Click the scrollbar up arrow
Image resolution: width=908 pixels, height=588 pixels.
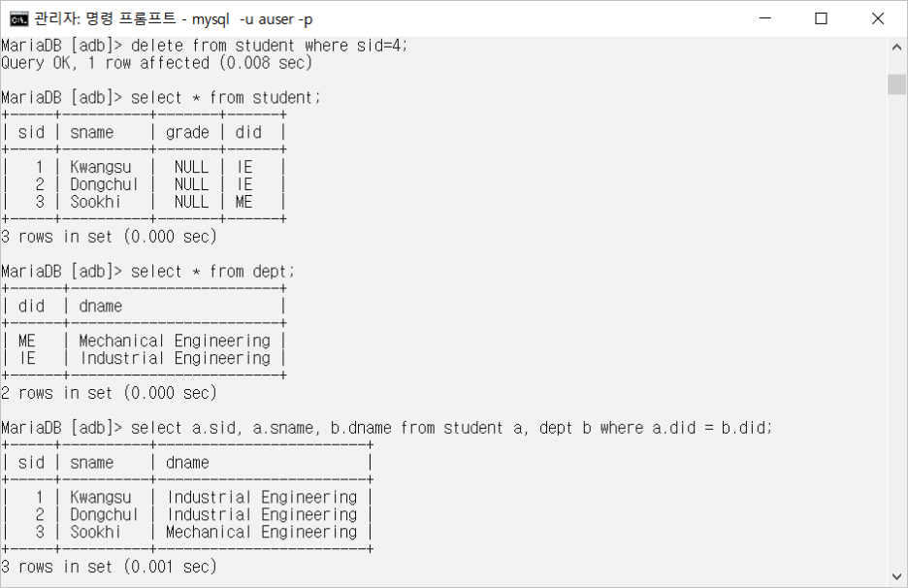point(896,48)
